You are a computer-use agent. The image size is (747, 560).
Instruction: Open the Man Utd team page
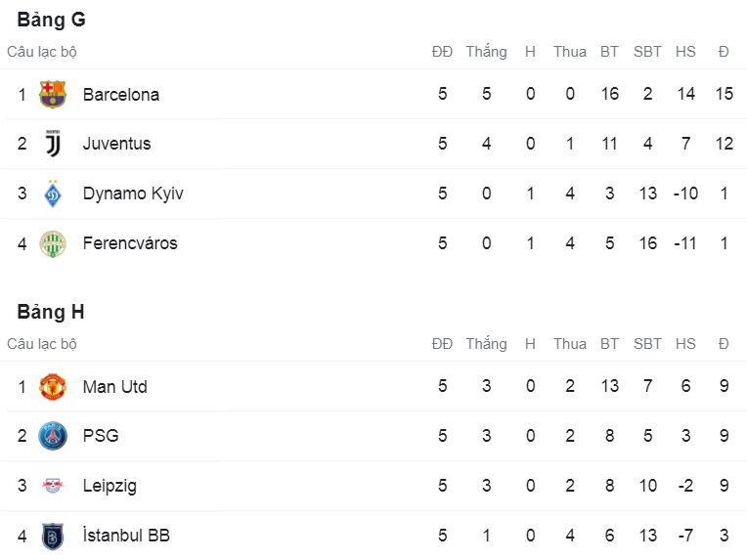click(x=114, y=387)
